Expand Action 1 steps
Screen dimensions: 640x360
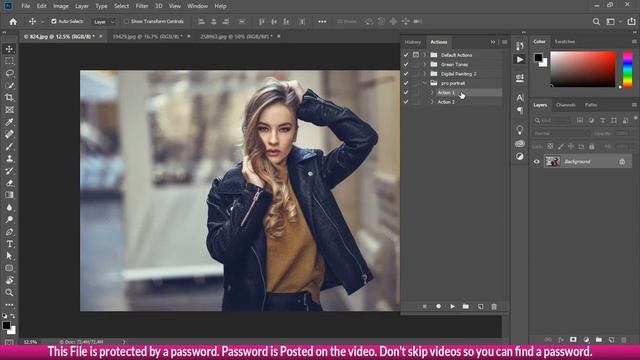(x=432, y=93)
